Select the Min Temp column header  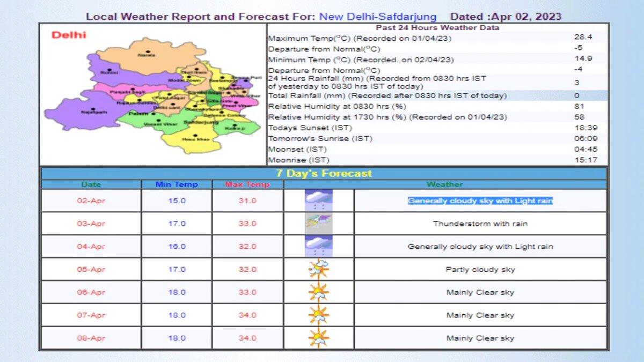click(177, 184)
